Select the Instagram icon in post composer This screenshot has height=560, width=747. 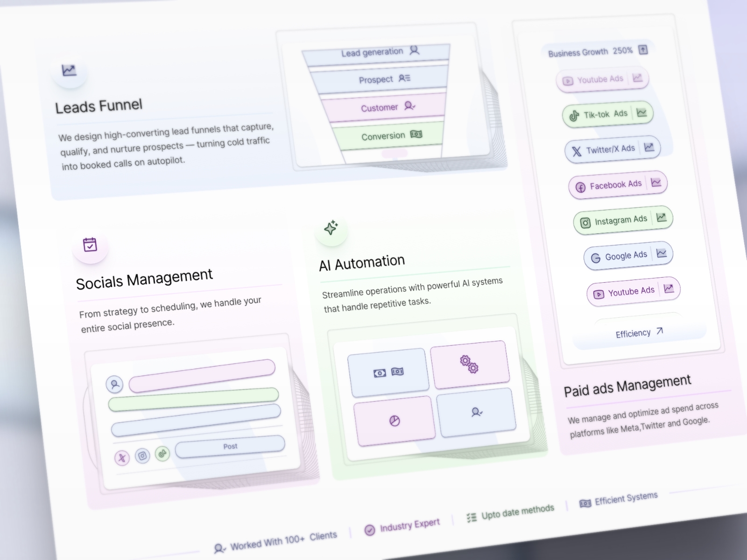pyautogui.click(x=142, y=455)
